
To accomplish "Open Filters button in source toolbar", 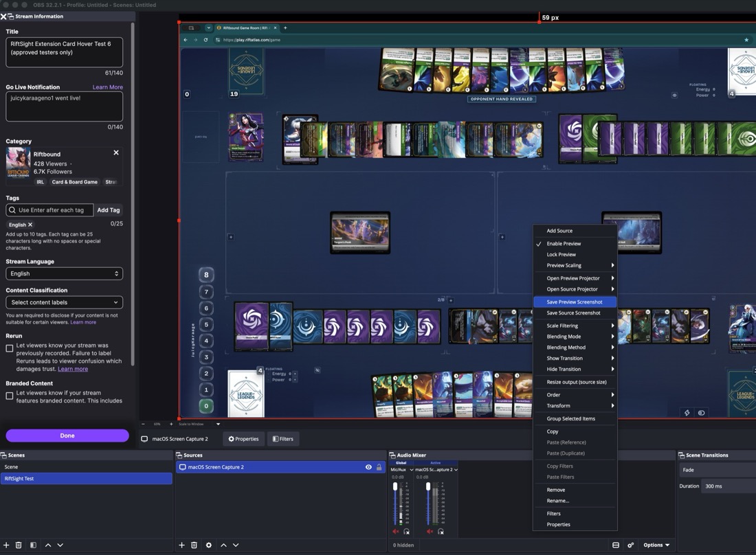I will [283, 439].
